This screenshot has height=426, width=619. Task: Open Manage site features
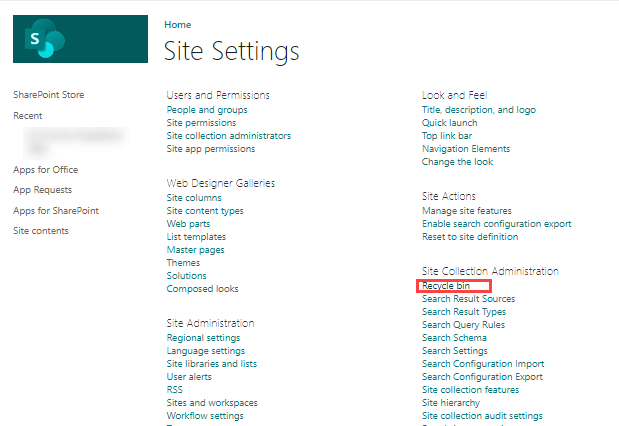tap(467, 211)
